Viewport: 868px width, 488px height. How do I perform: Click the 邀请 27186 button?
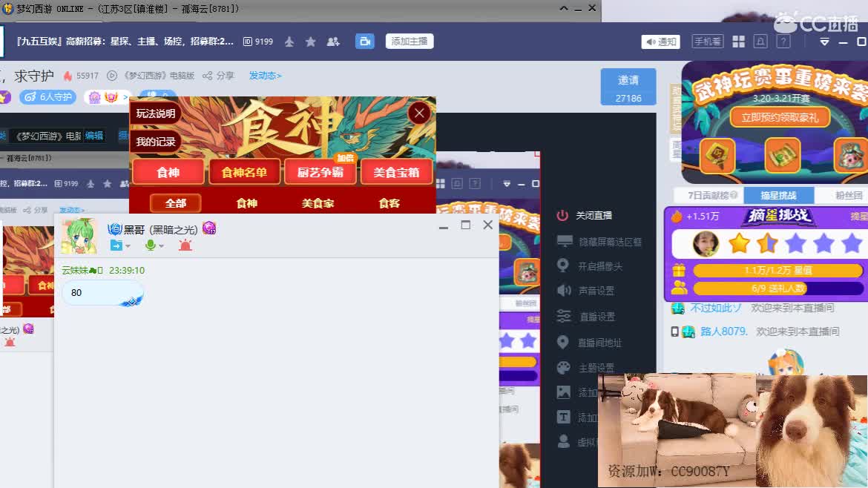pos(628,87)
